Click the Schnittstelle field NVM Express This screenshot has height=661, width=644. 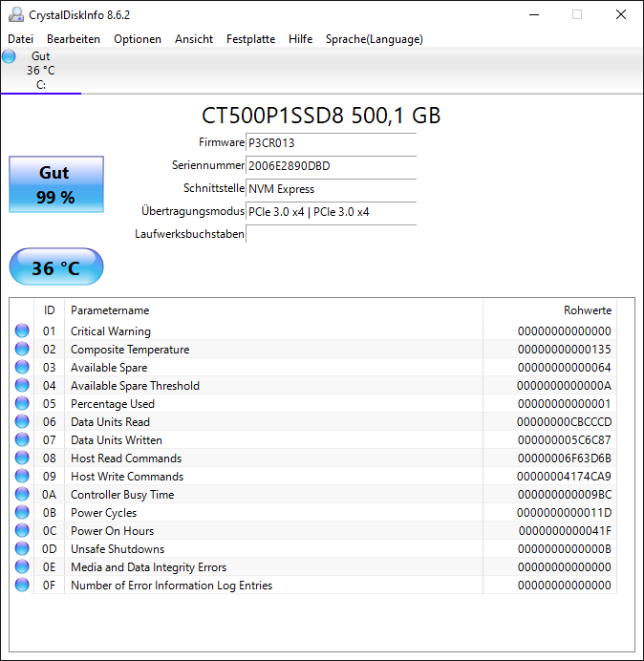click(331, 189)
